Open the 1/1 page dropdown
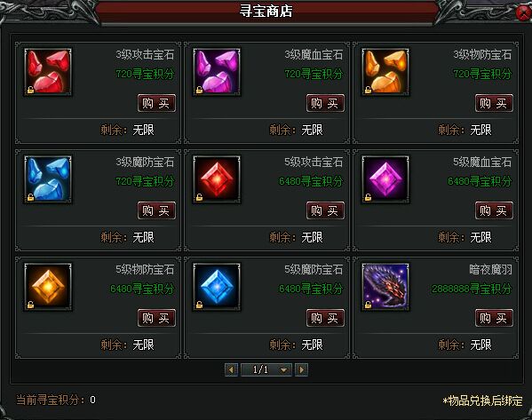This screenshot has height=420, width=532. (266, 369)
